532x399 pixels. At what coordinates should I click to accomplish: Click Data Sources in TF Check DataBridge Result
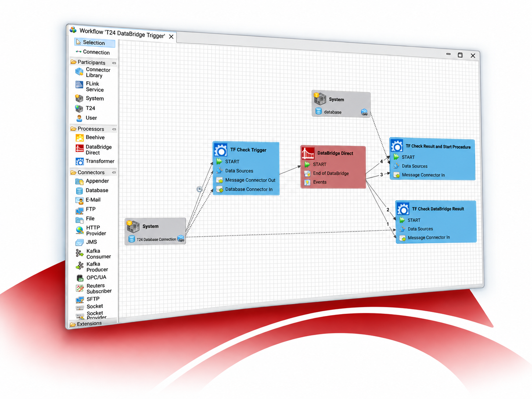pos(416,229)
